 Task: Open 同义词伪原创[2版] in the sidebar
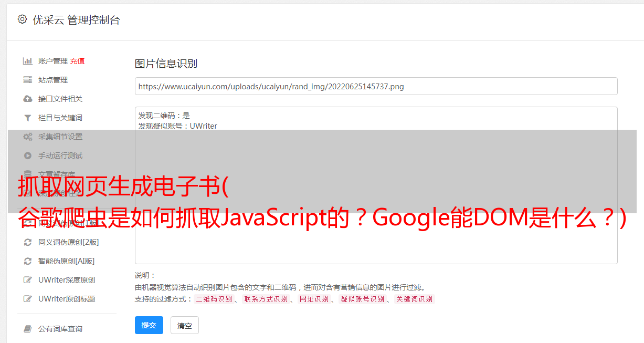pyautogui.click(x=69, y=242)
